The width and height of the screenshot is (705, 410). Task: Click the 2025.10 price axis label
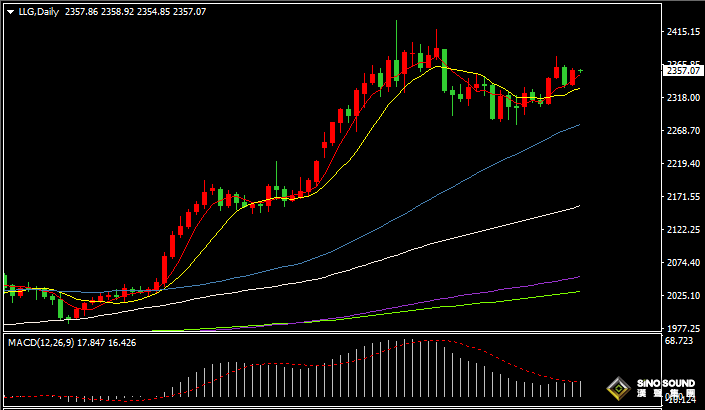click(x=681, y=296)
